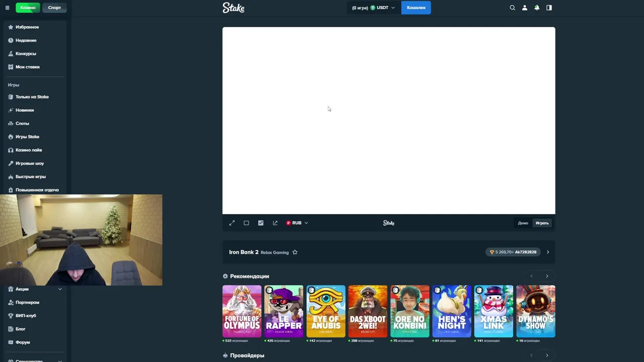
Task: Open the RUB currency dropdown
Action: click(297, 223)
